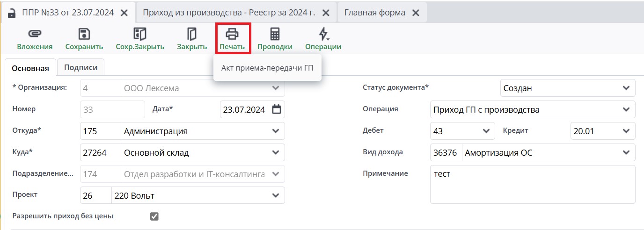Image resolution: width=644 pixels, height=230 pixels.
Task: Switch to Приход из производства Реестр tab
Action: 229,13
